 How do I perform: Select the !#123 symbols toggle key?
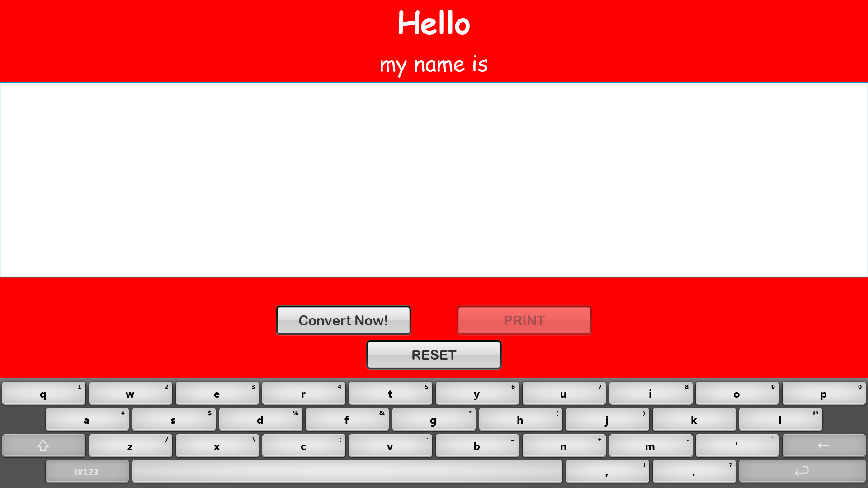[86, 471]
